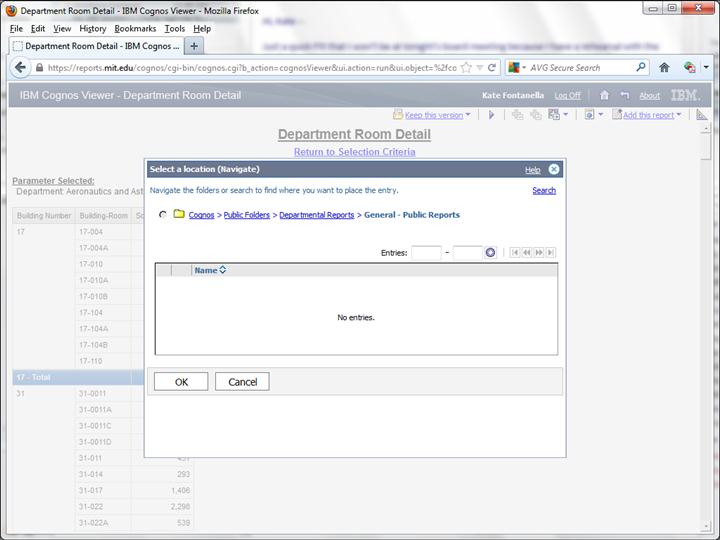Image resolution: width=720 pixels, height=540 pixels.
Task: Click the Run report play icon
Action: 491,115
